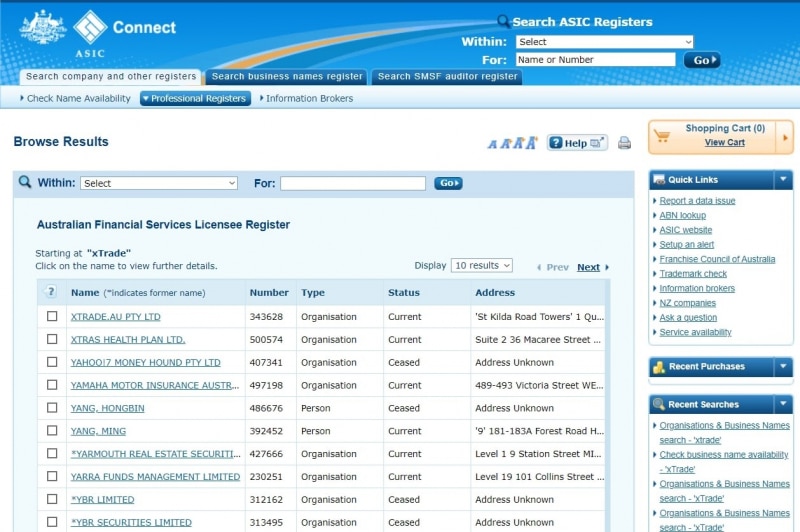Open the header Within Select dropdown
800x532 pixels.
(605, 42)
